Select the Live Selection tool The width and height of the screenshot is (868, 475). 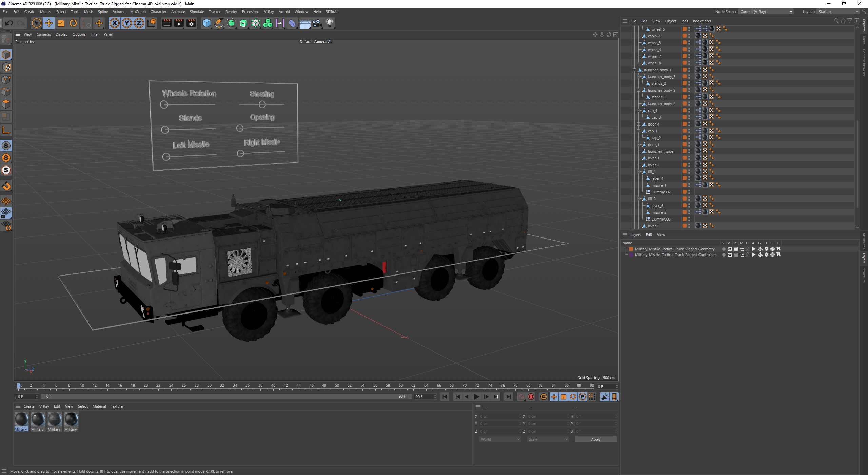[36, 23]
